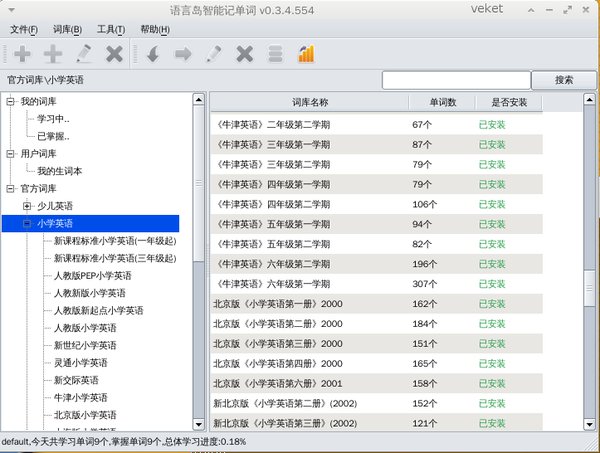Expand the 少儿英语 tree node

27,206
